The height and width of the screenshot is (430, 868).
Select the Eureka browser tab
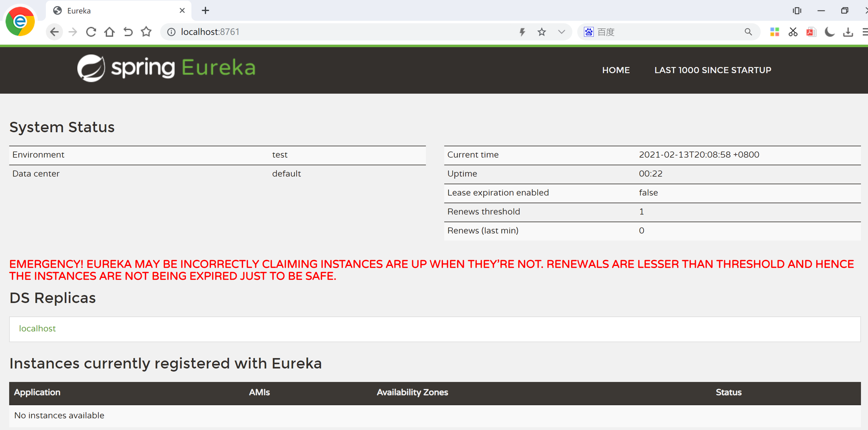coord(118,11)
